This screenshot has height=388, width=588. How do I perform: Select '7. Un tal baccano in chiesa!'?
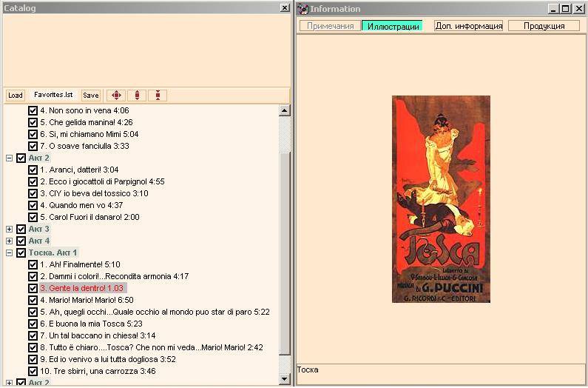pos(98,335)
